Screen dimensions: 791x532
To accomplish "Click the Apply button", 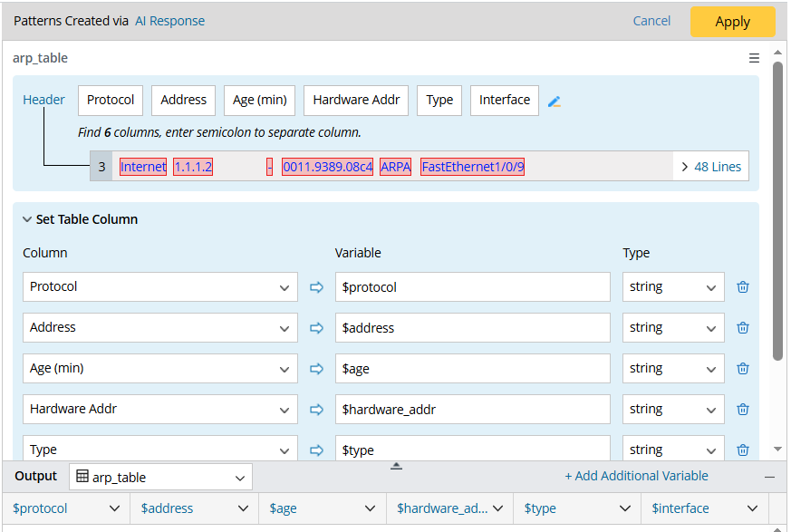I will pos(732,22).
